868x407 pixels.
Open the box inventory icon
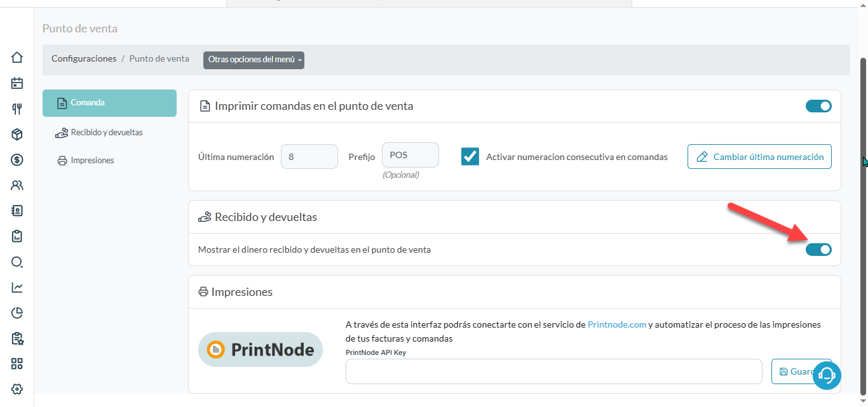(x=17, y=134)
